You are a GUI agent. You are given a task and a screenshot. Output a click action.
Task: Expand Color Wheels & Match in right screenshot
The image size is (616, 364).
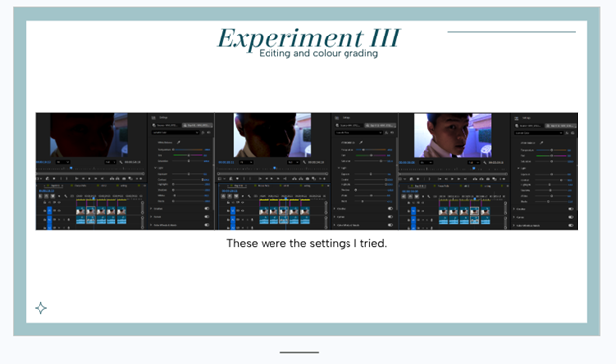tap(514, 225)
